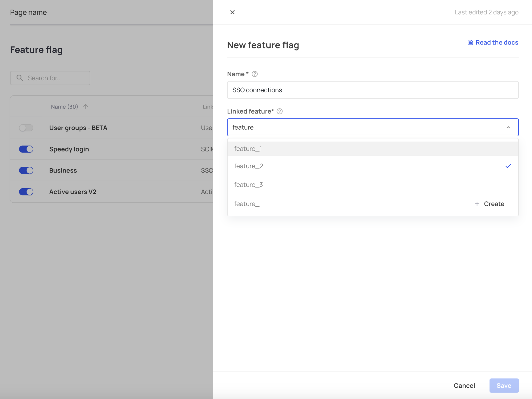Choose feature_3 option in the list

tap(249, 185)
